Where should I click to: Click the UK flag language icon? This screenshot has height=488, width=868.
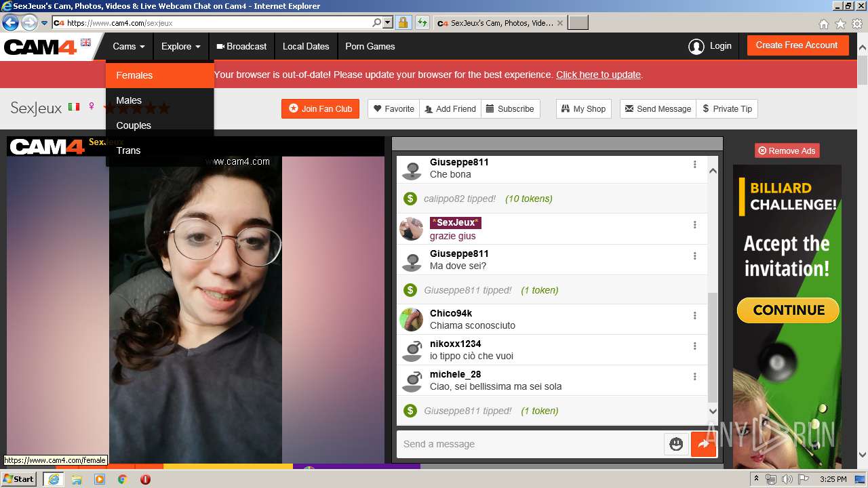pyautogui.click(x=85, y=42)
